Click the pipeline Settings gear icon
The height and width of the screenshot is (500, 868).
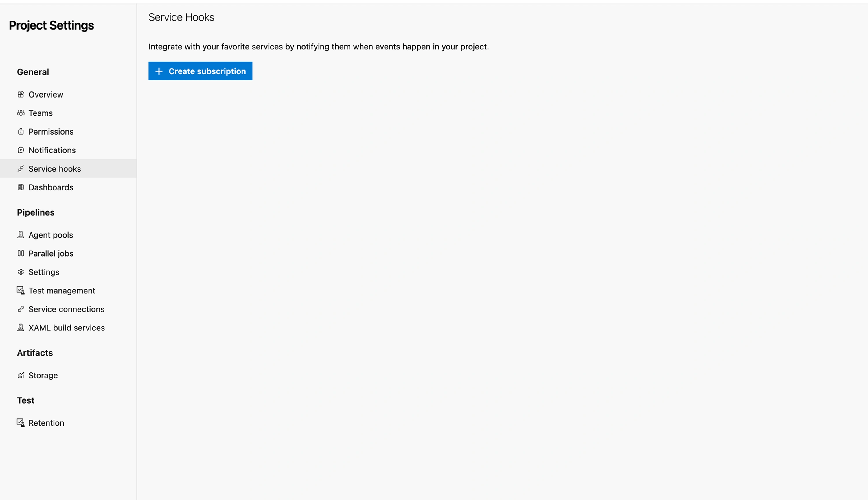coord(21,272)
